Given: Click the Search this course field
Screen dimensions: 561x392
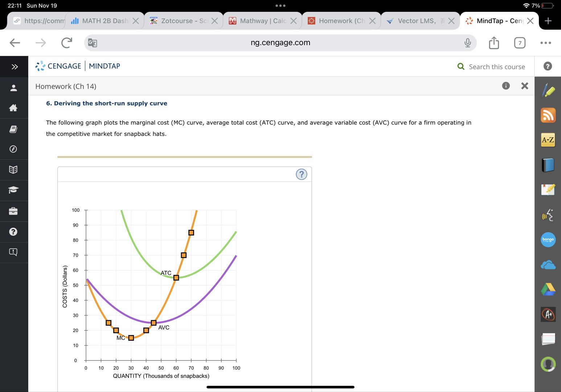Looking at the screenshot, I should coord(497,67).
